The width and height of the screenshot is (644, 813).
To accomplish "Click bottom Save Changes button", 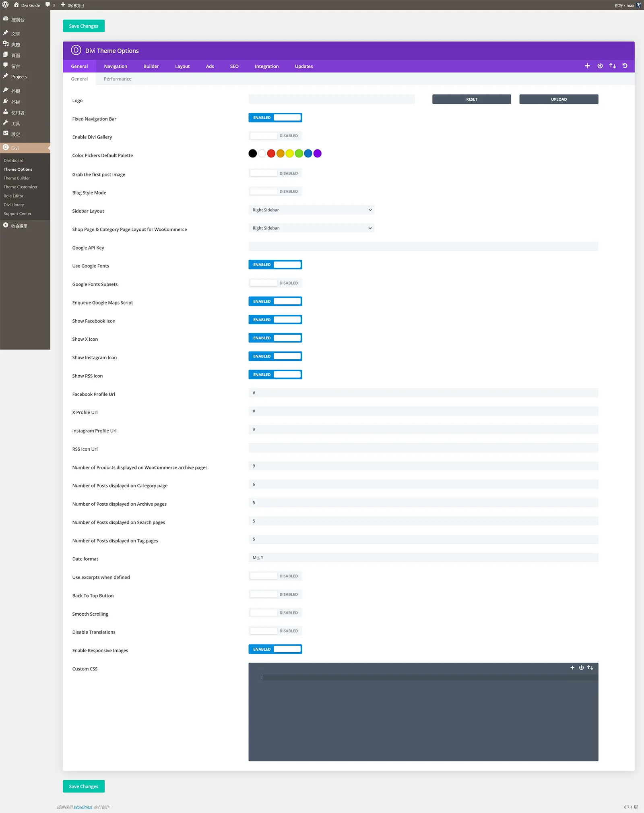I will pyautogui.click(x=84, y=786).
